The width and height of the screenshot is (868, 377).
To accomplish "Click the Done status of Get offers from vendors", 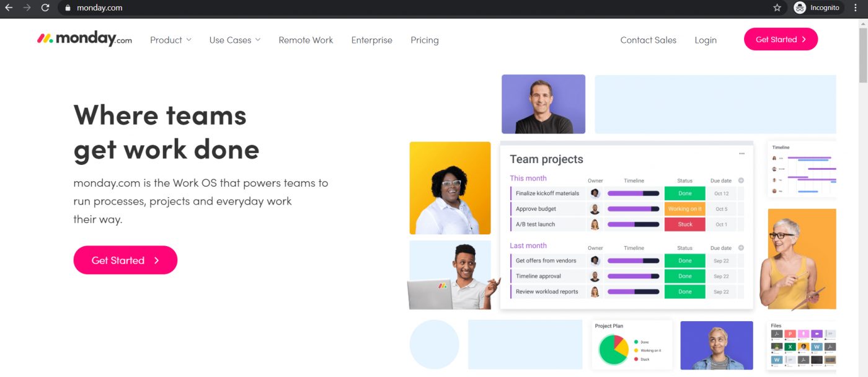I will 685,260.
